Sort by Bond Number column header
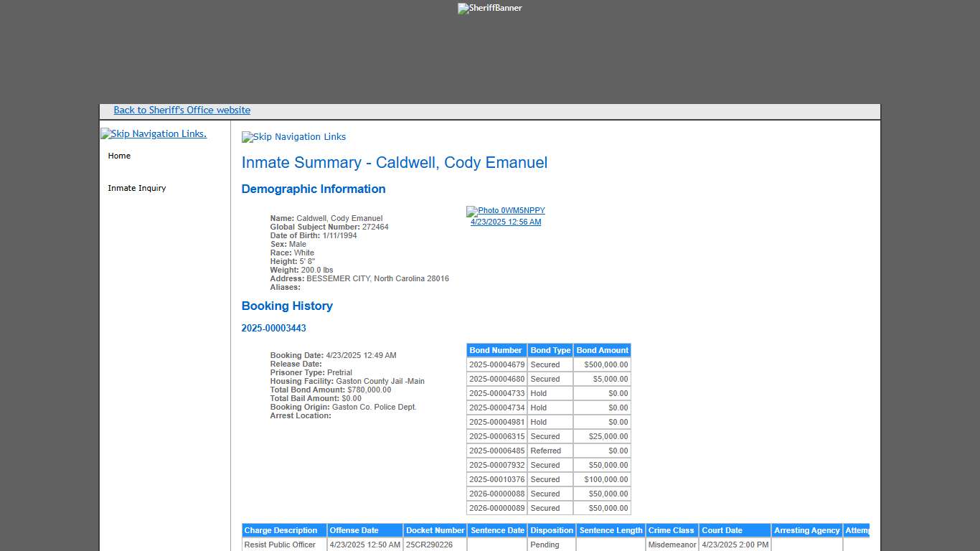Image resolution: width=980 pixels, height=551 pixels. 496,351
